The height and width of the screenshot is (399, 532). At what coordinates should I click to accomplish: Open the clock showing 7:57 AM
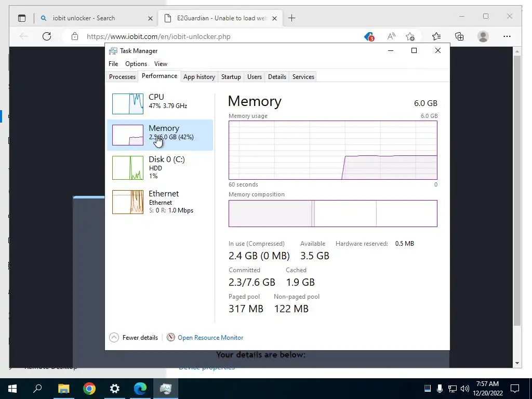487,389
